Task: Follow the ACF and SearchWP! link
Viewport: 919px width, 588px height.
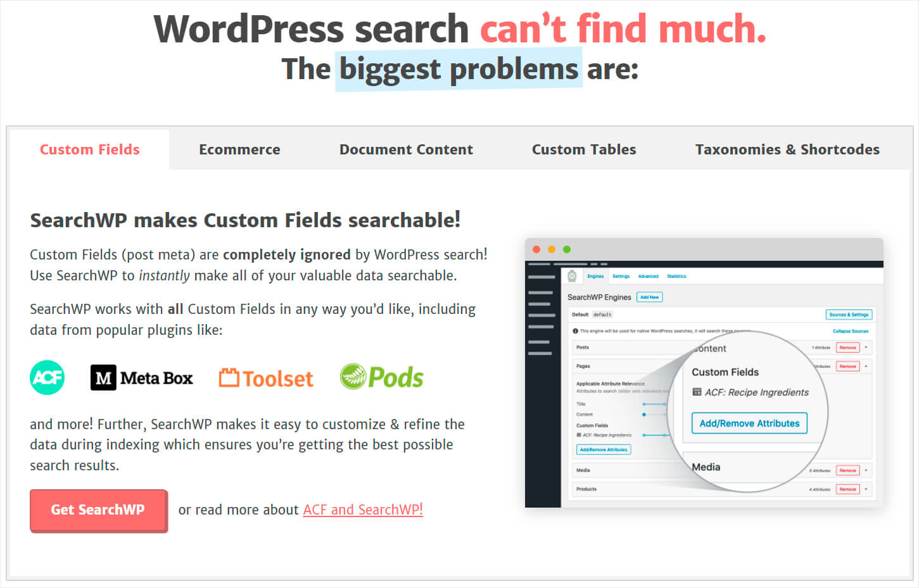Action: coord(363,510)
